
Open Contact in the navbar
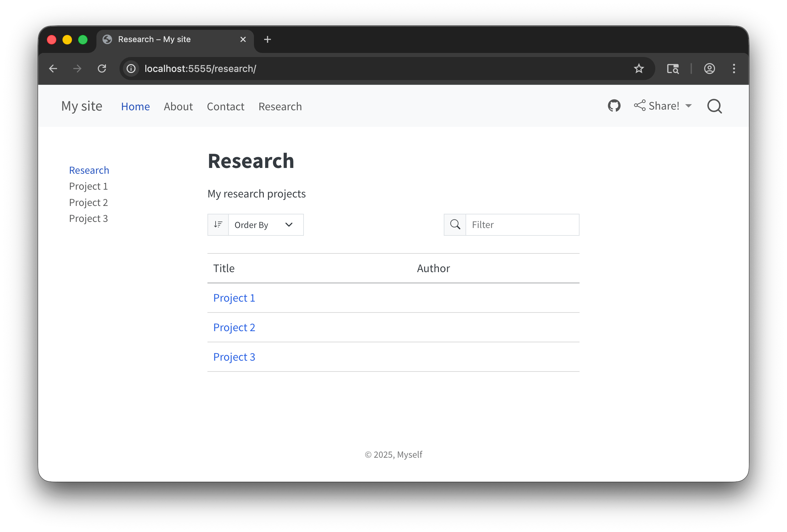(225, 107)
